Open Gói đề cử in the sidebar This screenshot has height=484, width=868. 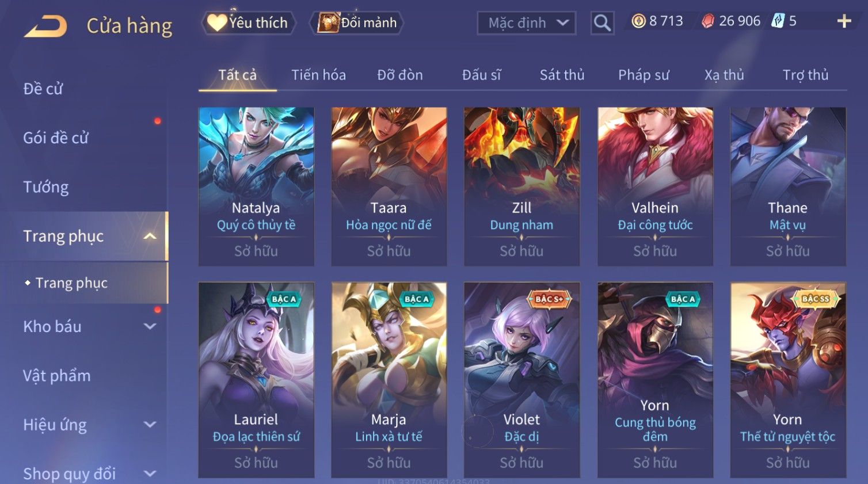[x=56, y=138]
